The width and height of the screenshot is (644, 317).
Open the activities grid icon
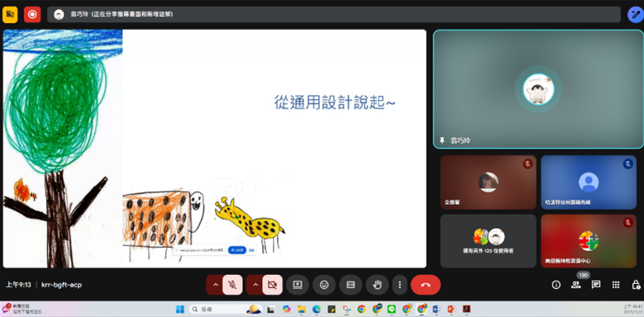(616, 285)
